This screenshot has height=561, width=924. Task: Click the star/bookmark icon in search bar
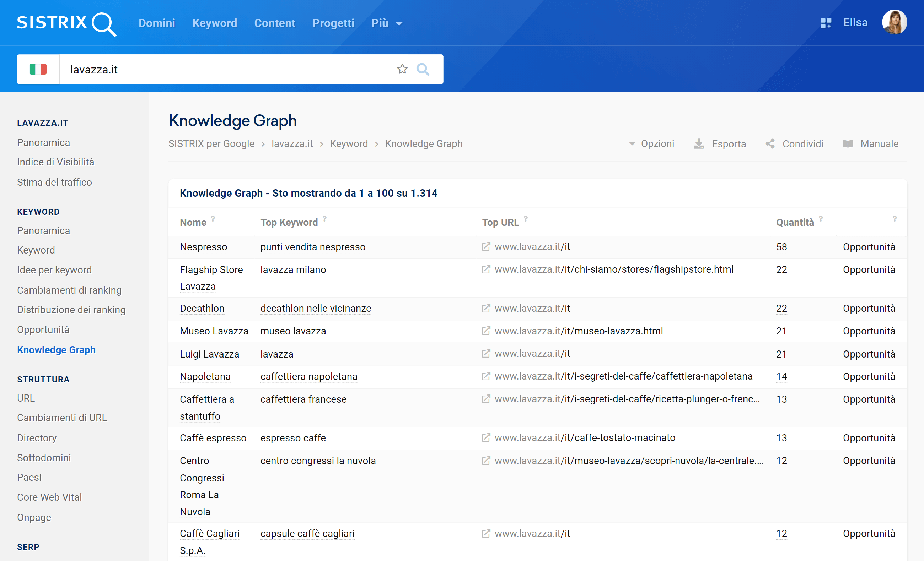coord(402,69)
